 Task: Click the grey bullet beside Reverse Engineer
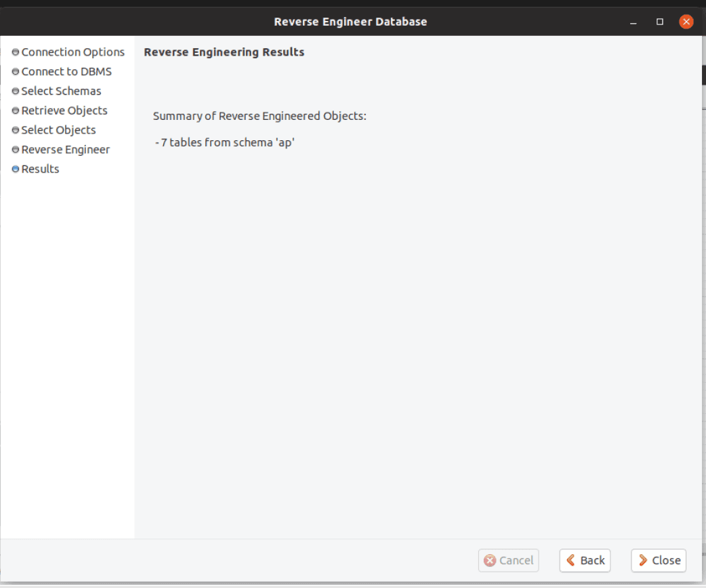(16, 150)
